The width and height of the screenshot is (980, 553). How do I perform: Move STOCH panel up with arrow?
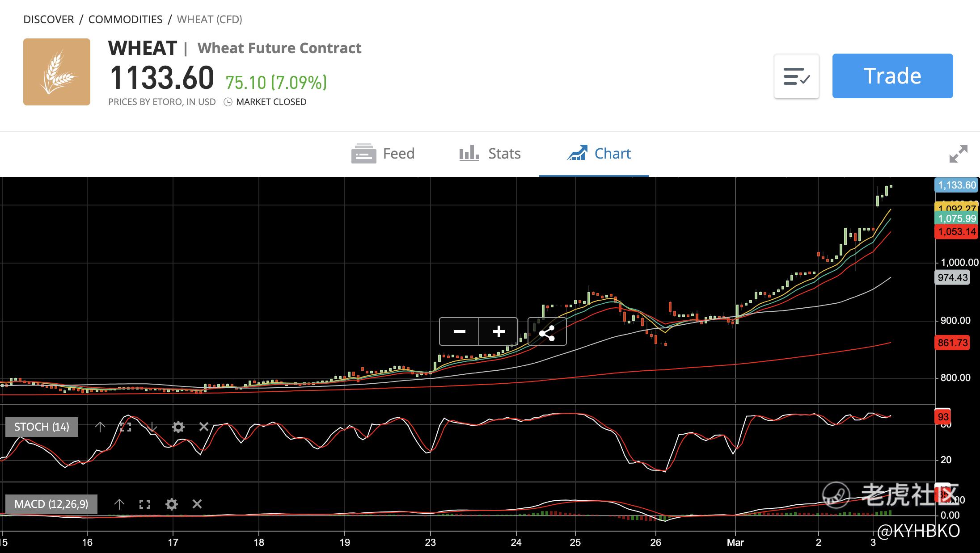point(100,427)
